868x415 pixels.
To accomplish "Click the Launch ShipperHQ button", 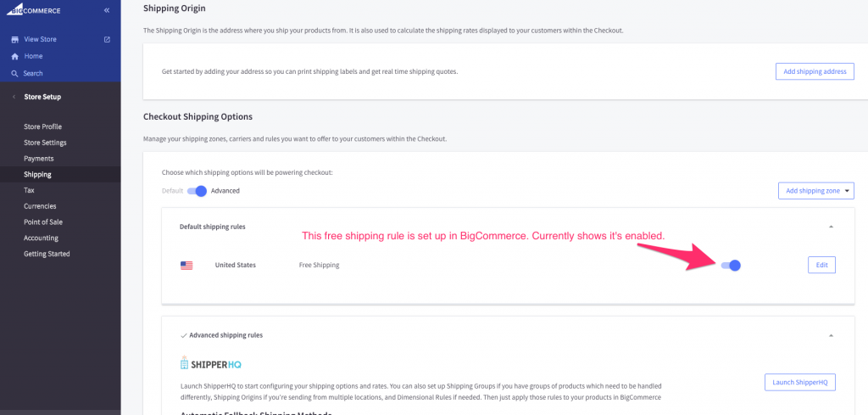I will [x=799, y=383].
